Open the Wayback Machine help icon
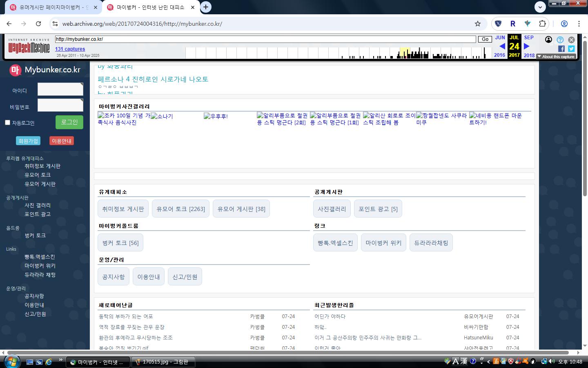Viewport: 588px width, 368px height. click(560, 40)
